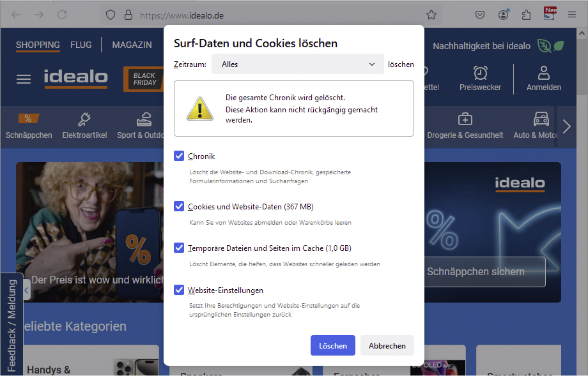Screen dimensions: 588x376
Task: Open Firefox hamburger application menu
Action: [x=572, y=15]
